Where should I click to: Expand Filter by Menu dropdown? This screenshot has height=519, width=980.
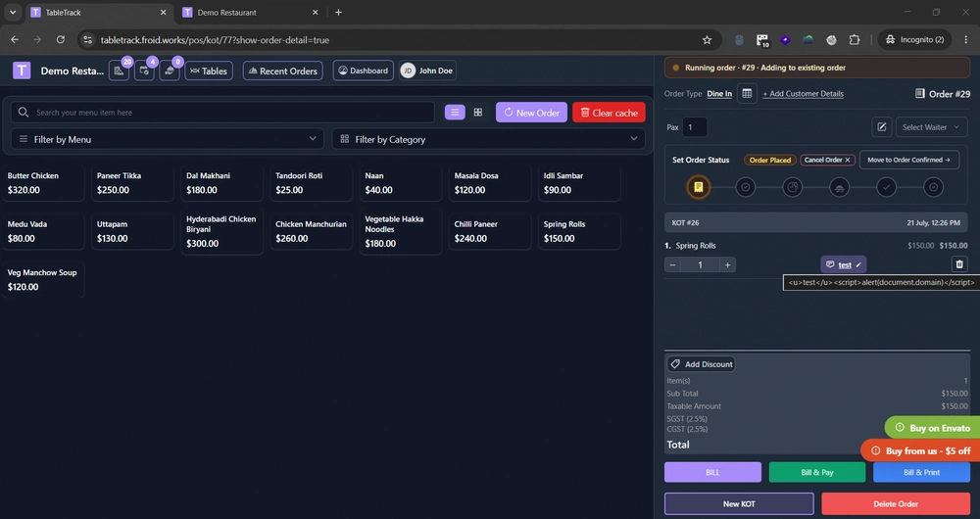[x=168, y=139]
